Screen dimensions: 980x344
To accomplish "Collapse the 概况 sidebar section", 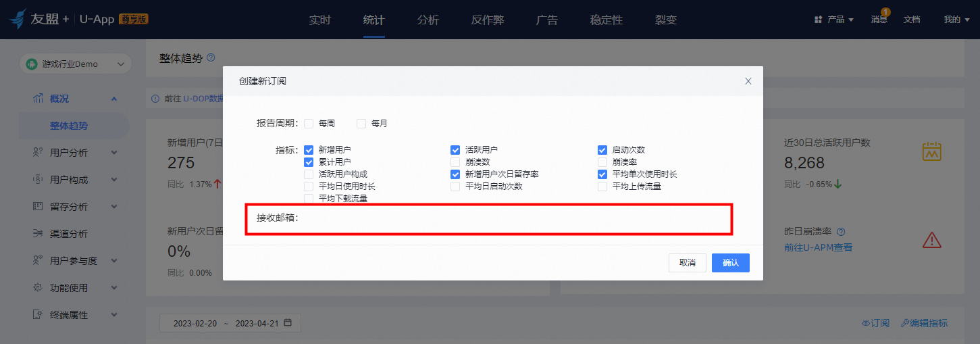I will tap(114, 99).
